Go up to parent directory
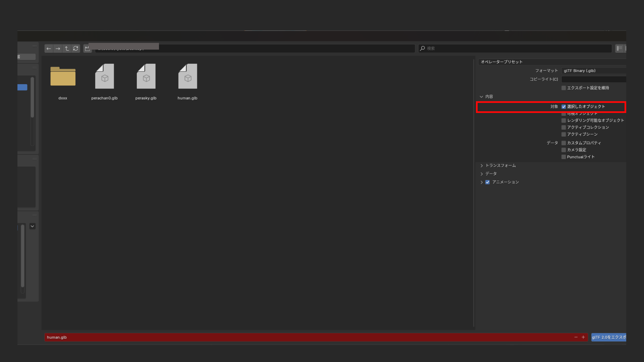 [x=67, y=49]
